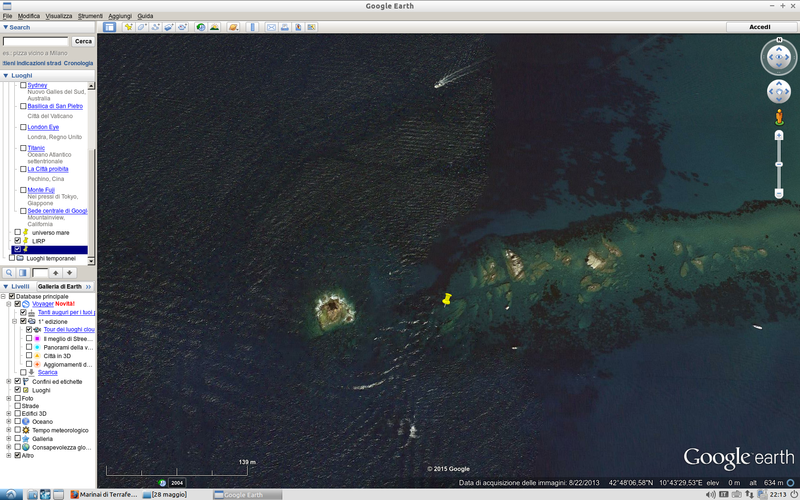
Task: Toggle the Sydney checkbox
Action: coord(23,85)
